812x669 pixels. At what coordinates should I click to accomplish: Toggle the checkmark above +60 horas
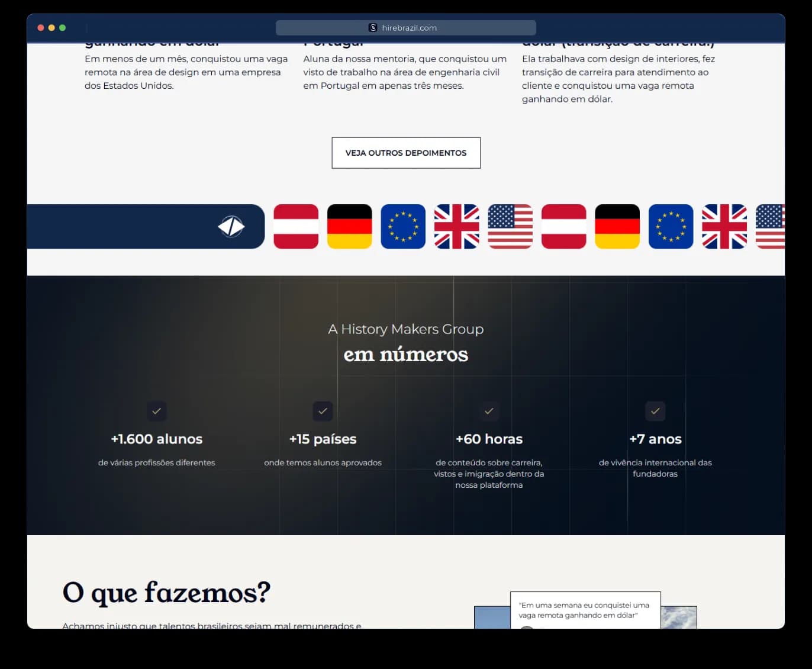click(489, 411)
